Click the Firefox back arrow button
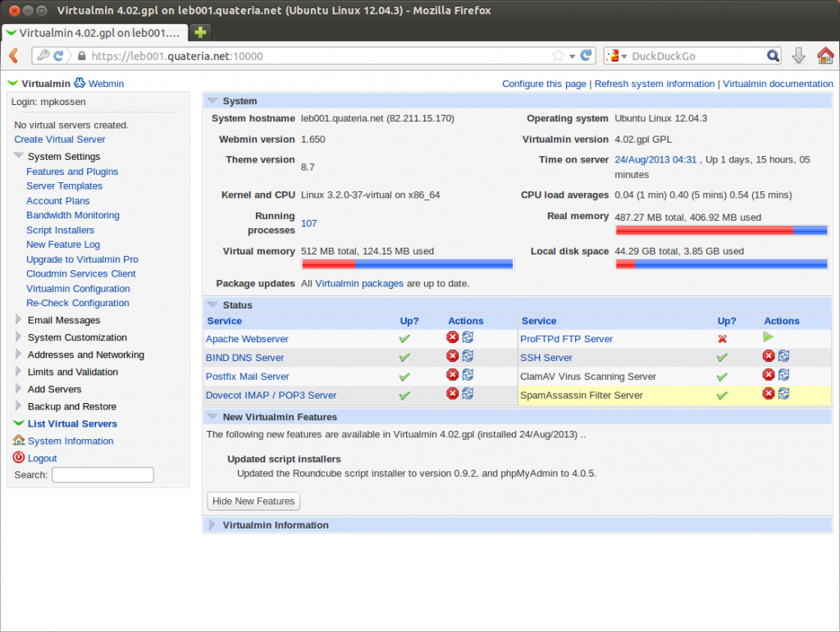 pyautogui.click(x=15, y=55)
